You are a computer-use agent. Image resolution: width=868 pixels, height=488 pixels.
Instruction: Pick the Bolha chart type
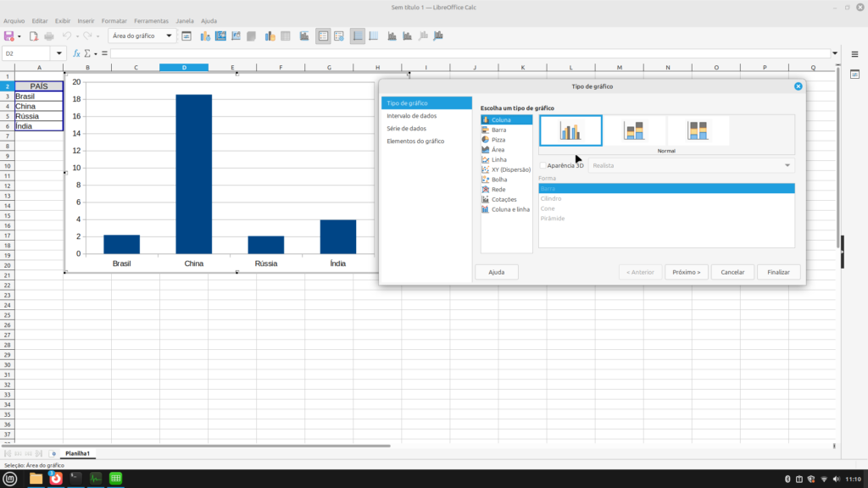point(499,180)
